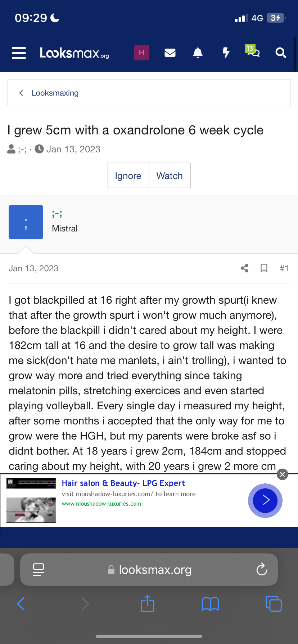Open chat conversations with 13 badge
Image resolution: width=298 pixels, height=644 pixels.
tap(253, 52)
